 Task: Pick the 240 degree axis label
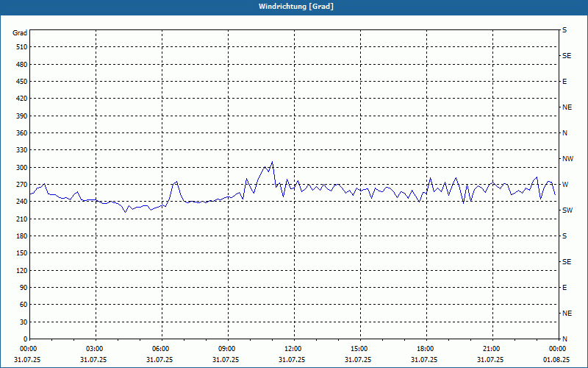click(x=22, y=202)
